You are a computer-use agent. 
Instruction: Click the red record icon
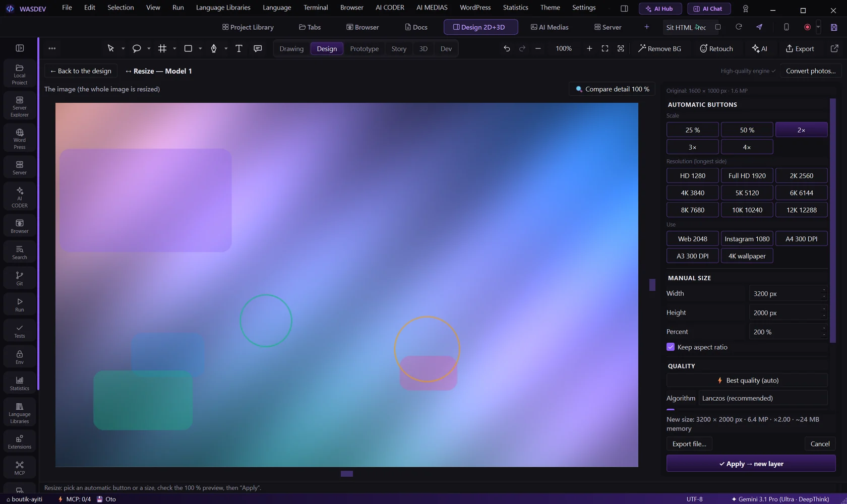[x=807, y=27]
